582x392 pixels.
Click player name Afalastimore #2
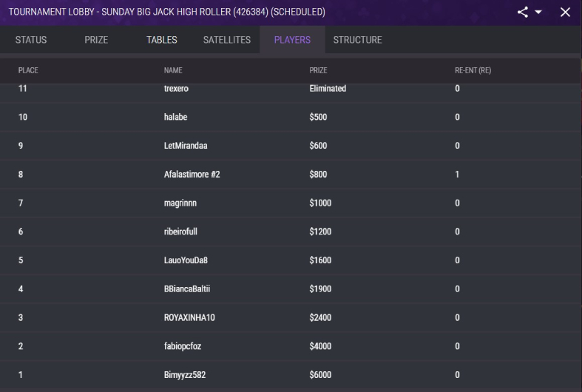click(x=192, y=175)
